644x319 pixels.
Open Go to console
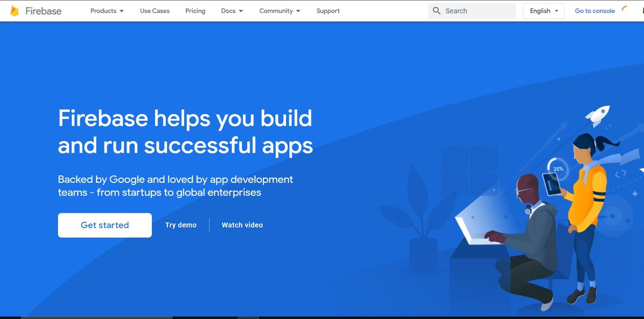tap(595, 11)
